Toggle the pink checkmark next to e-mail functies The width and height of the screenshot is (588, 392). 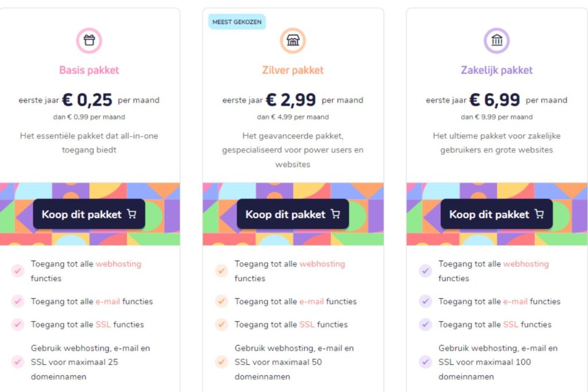tap(18, 301)
